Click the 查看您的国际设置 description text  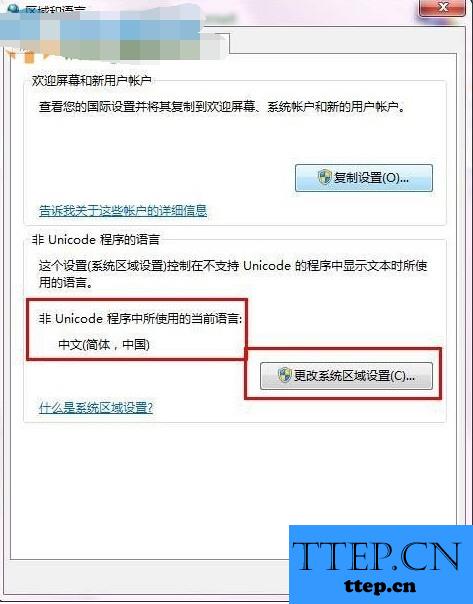[222, 107]
